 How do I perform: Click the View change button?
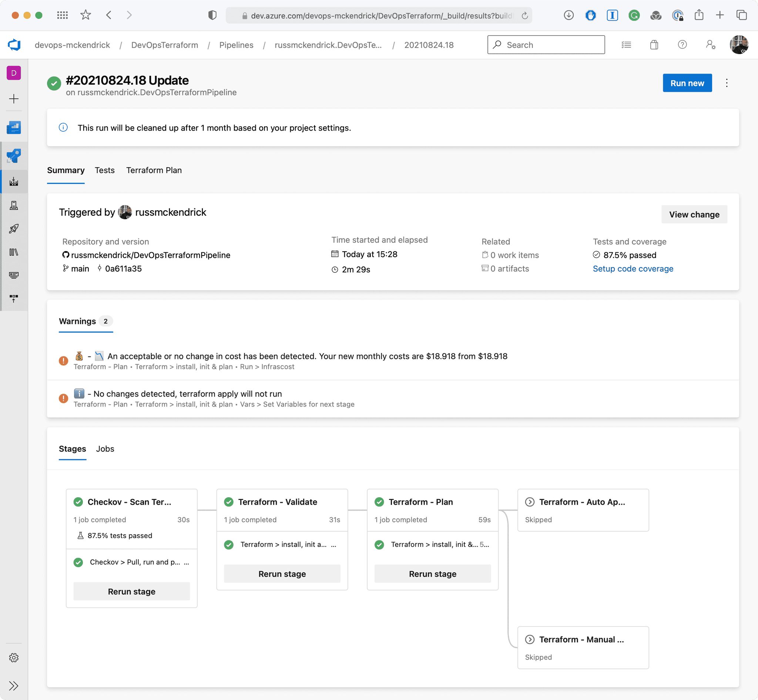click(694, 214)
